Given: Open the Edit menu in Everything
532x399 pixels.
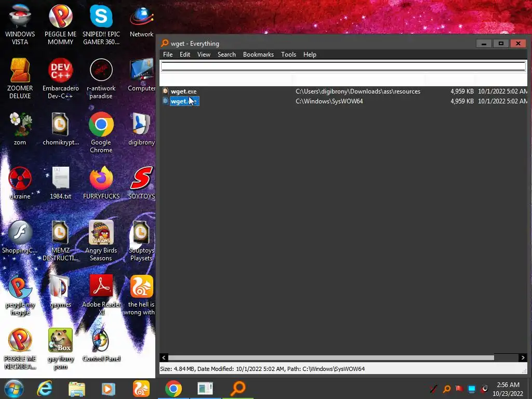Looking at the screenshot, I should pos(184,55).
